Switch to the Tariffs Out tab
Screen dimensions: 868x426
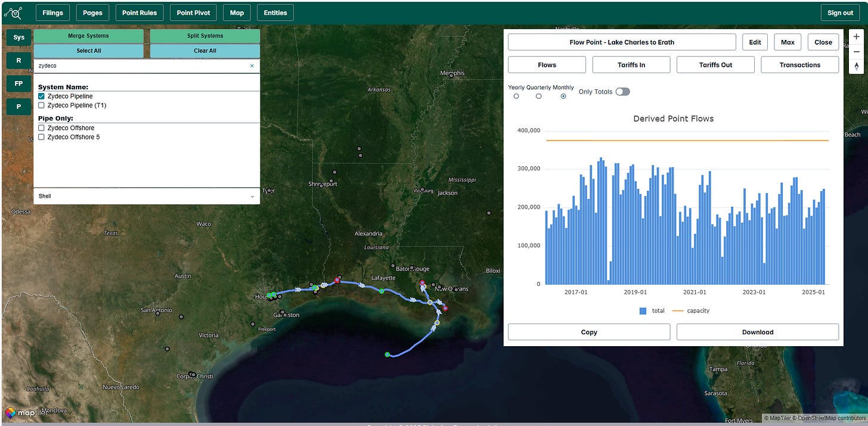click(715, 65)
